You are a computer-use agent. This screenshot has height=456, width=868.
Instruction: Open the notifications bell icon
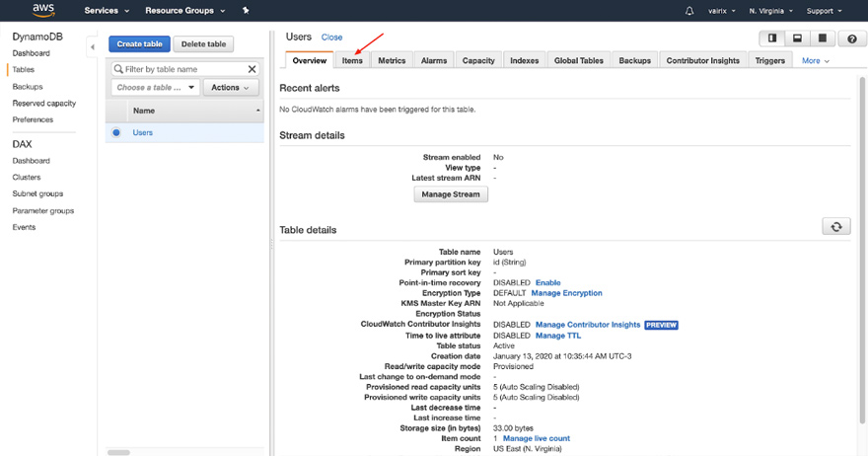(x=689, y=11)
